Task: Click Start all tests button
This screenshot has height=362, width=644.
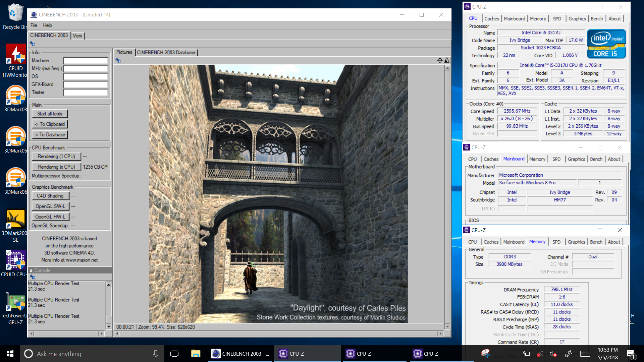Action: (50, 114)
